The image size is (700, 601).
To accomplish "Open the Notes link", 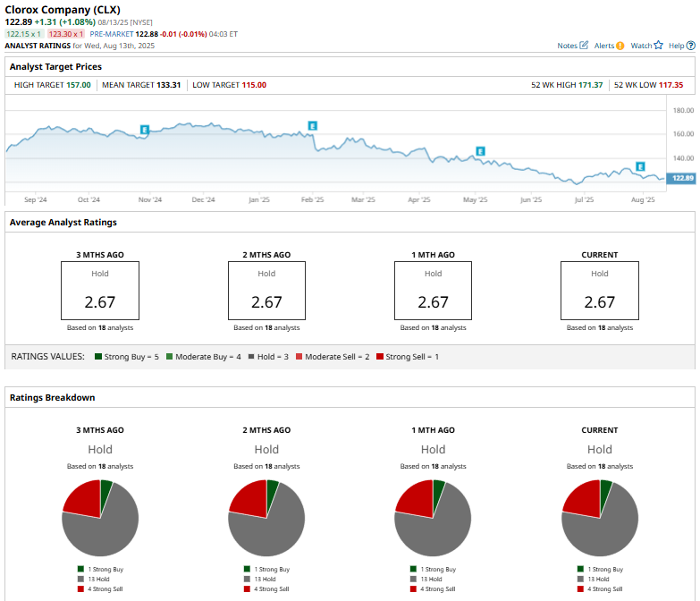I will point(567,46).
